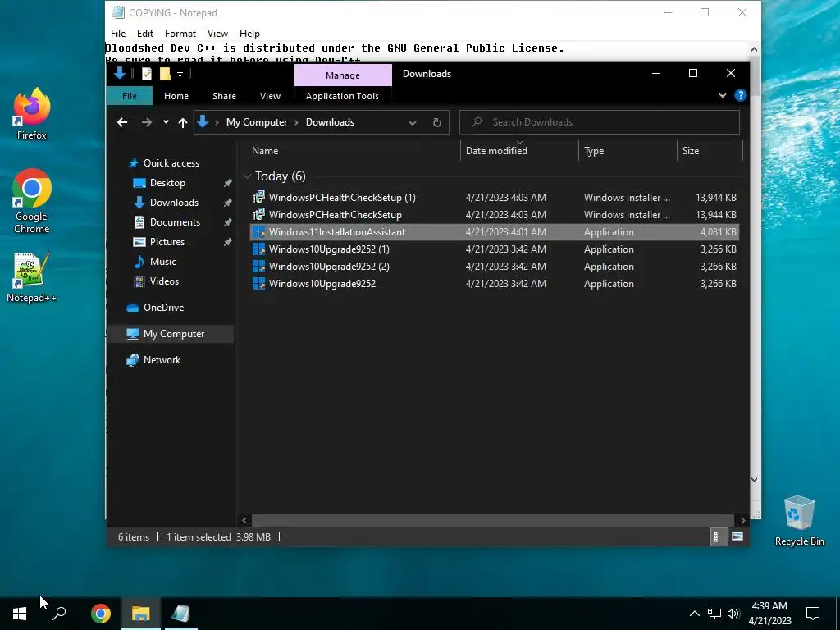This screenshot has width=840, height=630.
Task: Open View menu in Notepad
Action: [x=217, y=33]
